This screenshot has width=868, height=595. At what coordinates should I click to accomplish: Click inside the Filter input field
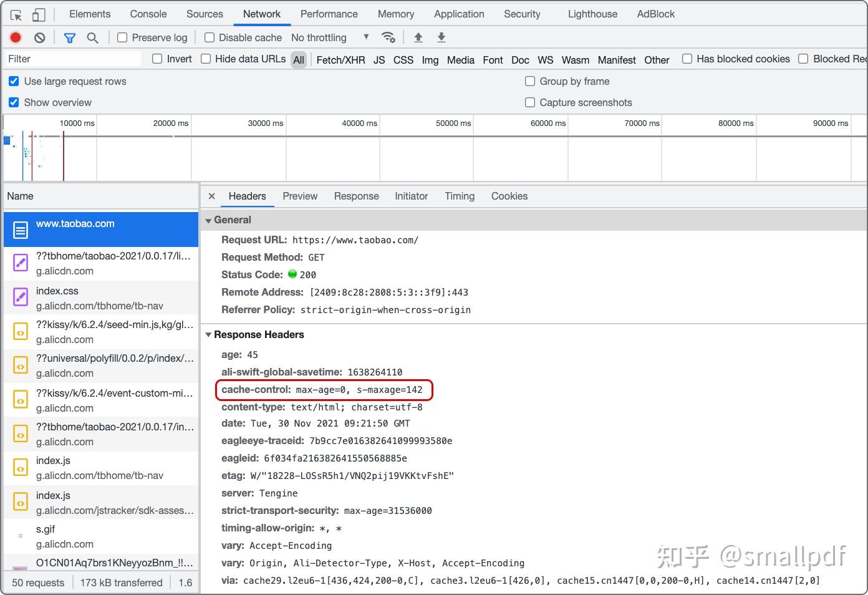click(x=72, y=59)
